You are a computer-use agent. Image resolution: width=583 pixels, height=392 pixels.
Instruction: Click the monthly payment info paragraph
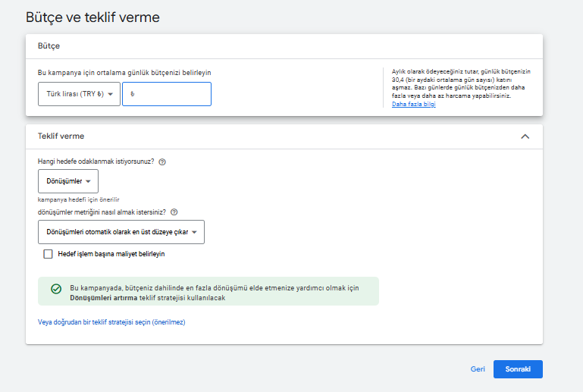click(461, 83)
